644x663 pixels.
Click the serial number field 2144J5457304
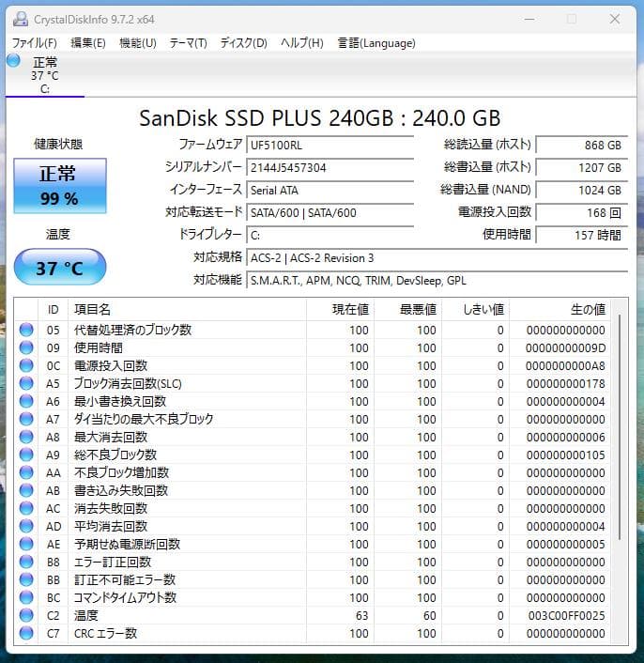point(330,167)
